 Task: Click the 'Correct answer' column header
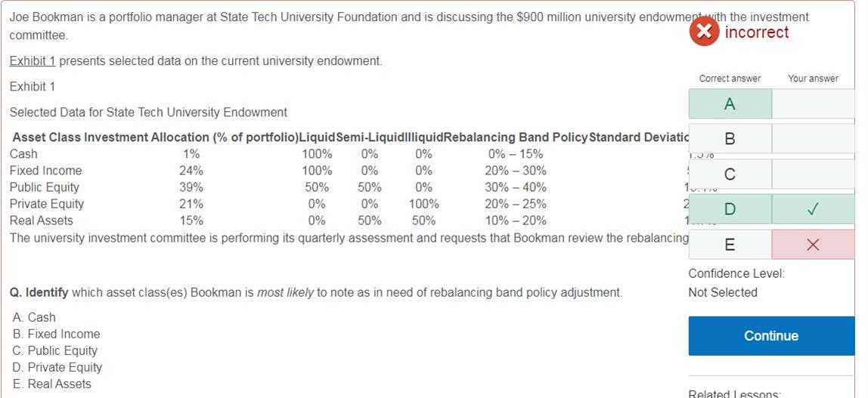point(730,79)
